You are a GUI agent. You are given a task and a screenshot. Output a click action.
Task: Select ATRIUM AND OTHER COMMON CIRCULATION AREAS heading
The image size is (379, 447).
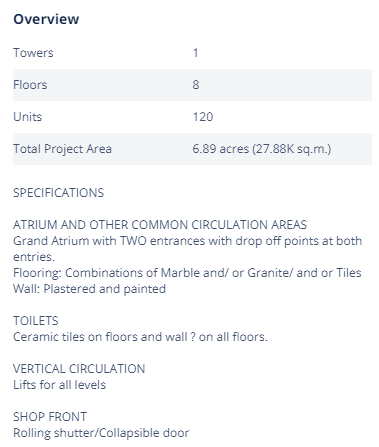pyautogui.click(x=160, y=225)
